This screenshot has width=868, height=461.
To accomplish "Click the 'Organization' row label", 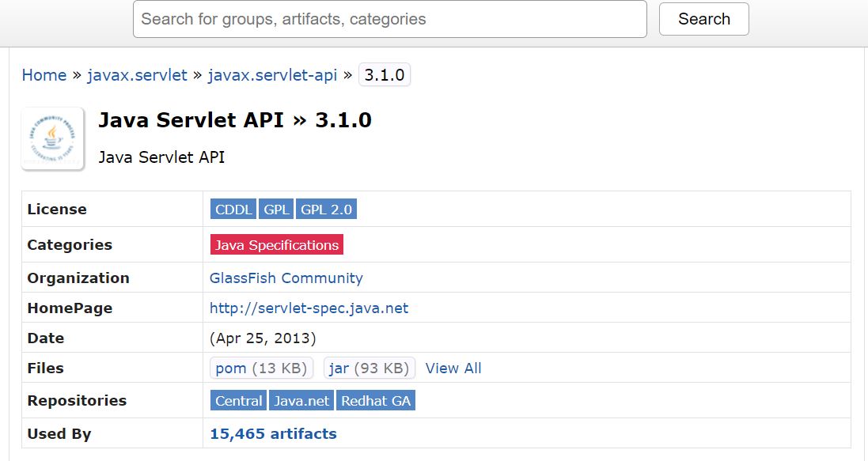I will pos(78,278).
